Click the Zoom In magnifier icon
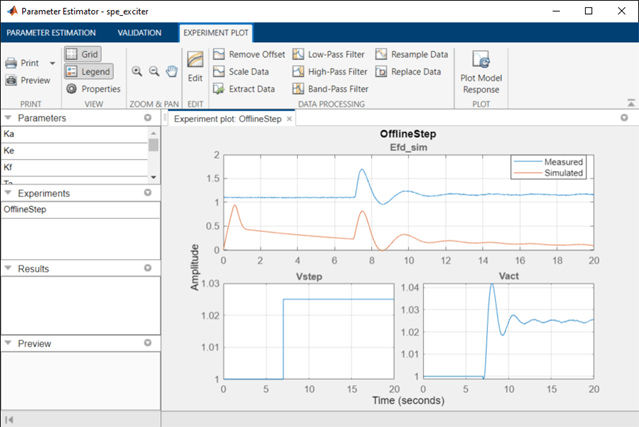The image size is (639, 427). pyautogui.click(x=137, y=71)
